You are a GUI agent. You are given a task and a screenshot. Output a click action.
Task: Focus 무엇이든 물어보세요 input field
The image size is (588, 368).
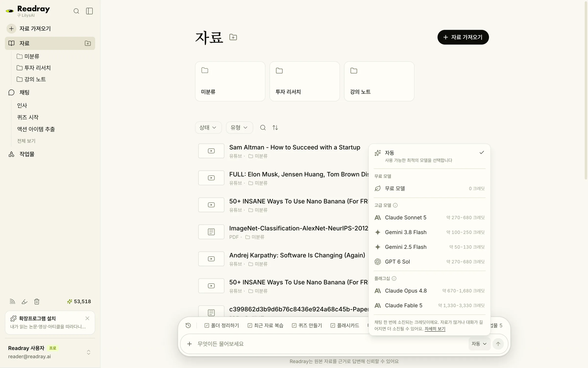click(331, 344)
